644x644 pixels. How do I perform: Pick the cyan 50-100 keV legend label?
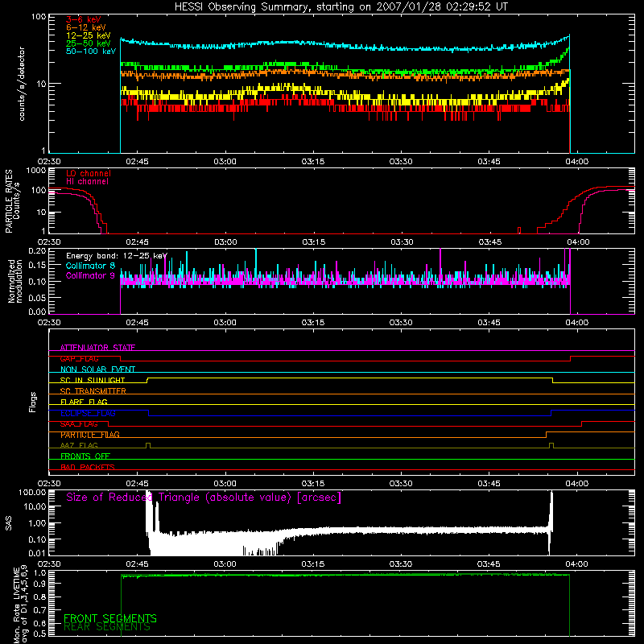[x=90, y=52]
